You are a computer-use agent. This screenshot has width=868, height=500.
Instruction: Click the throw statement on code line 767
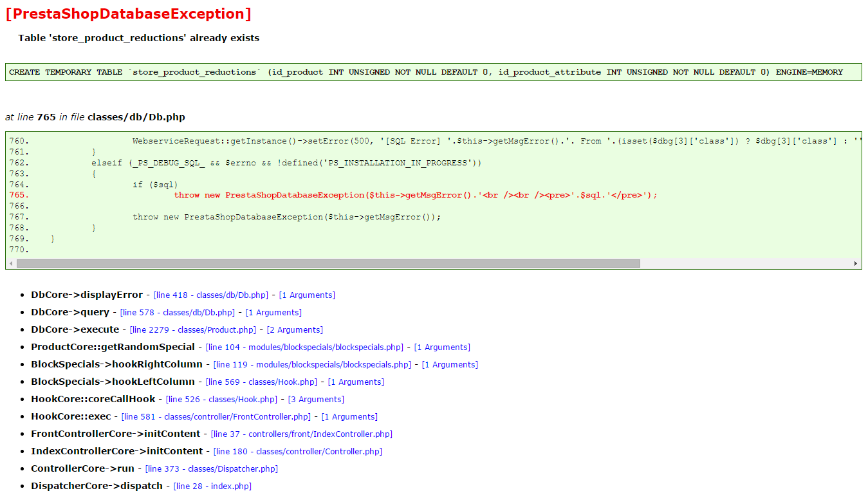(x=287, y=217)
